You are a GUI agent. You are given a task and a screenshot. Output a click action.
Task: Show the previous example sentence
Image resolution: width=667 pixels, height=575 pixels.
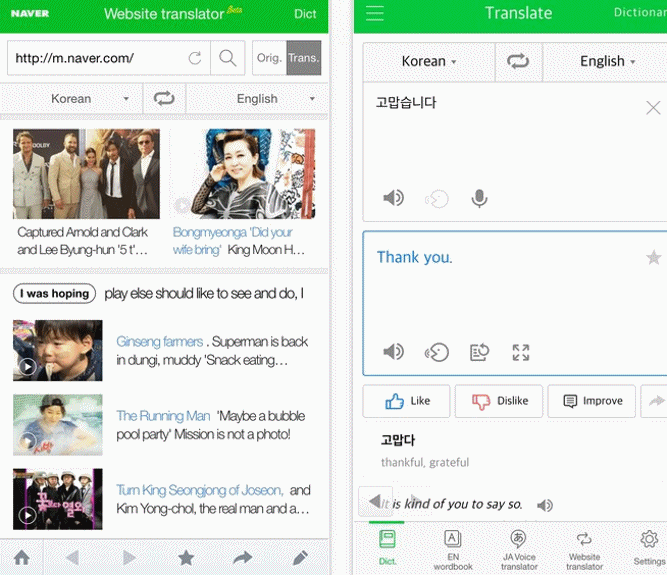point(375,501)
